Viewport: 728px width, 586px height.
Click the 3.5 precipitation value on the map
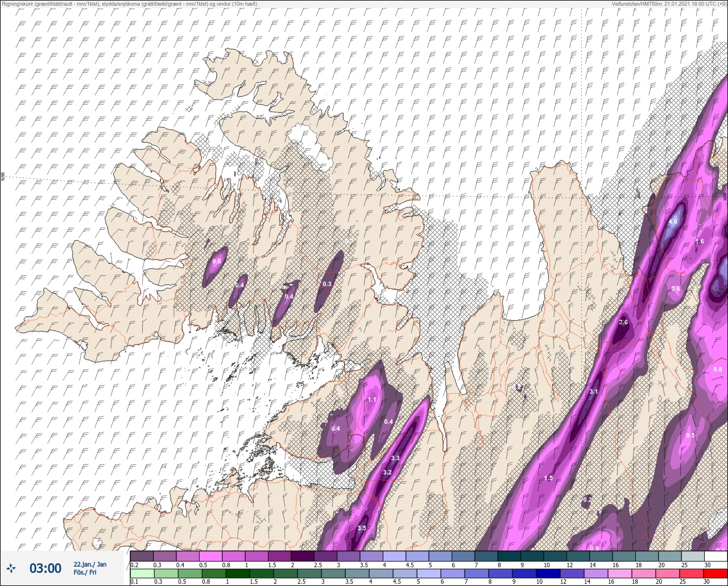[362, 528]
